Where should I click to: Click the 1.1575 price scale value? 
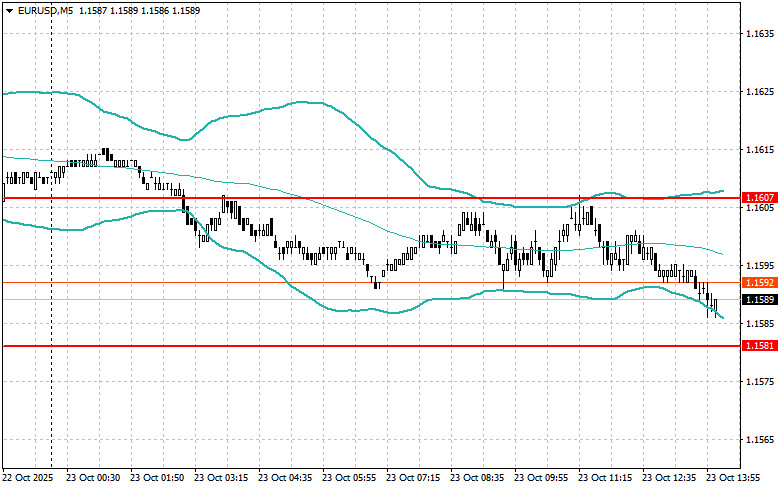pyautogui.click(x=760, y=381)
